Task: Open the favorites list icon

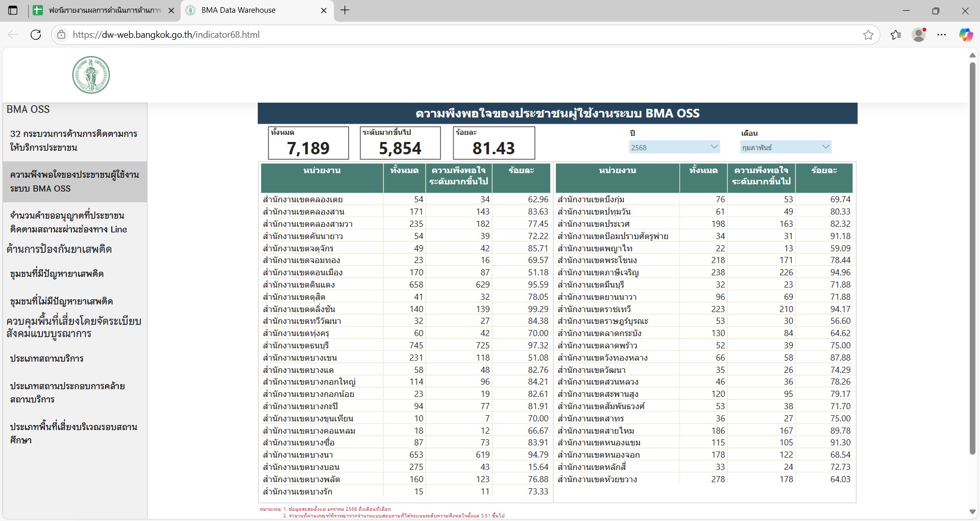Action: (x=896, y=35)
